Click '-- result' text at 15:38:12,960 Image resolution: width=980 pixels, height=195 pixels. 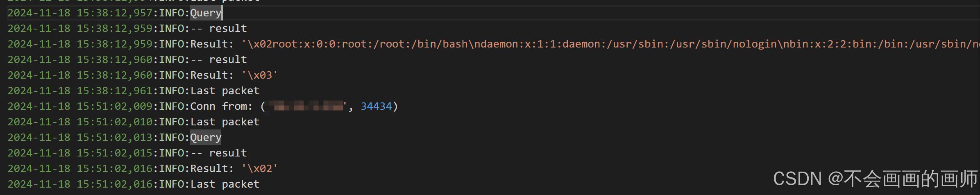[x=218, y=59]
